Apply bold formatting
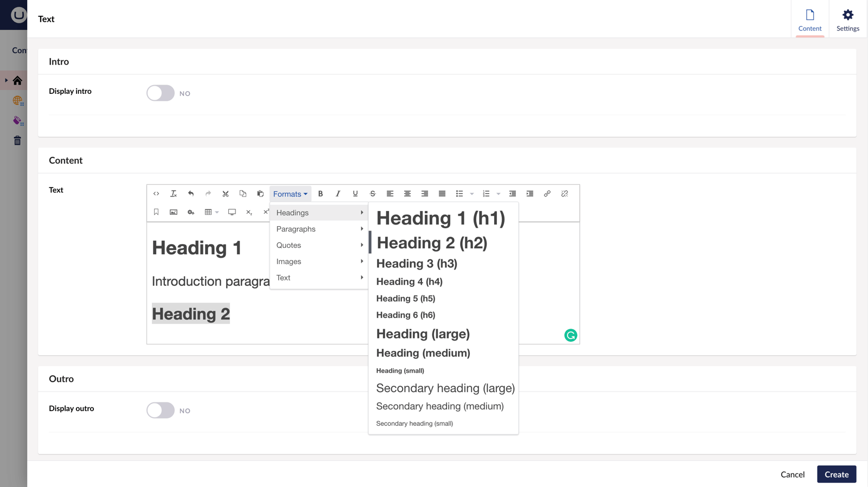This screenshot has height=487, width=868. coord(321,194)
